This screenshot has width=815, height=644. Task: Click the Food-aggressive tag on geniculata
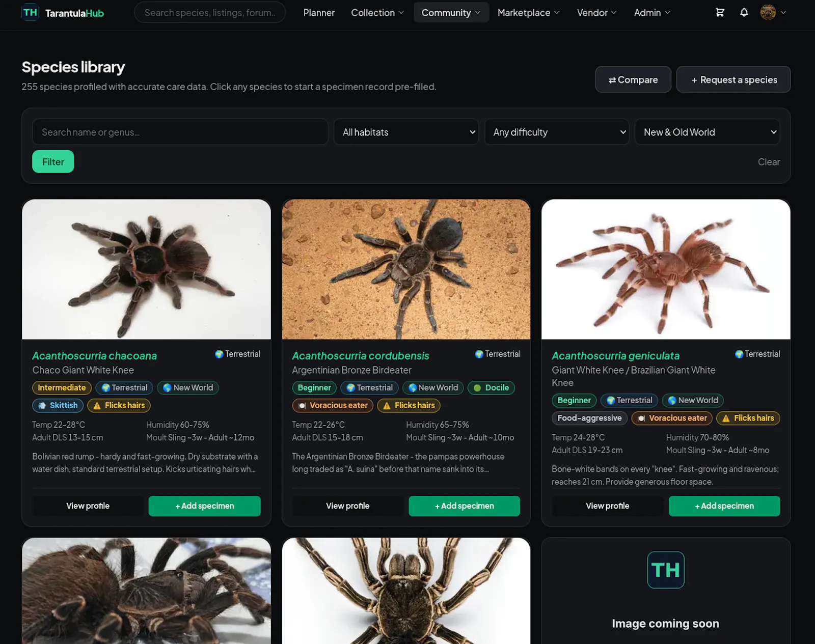(589, 418)
